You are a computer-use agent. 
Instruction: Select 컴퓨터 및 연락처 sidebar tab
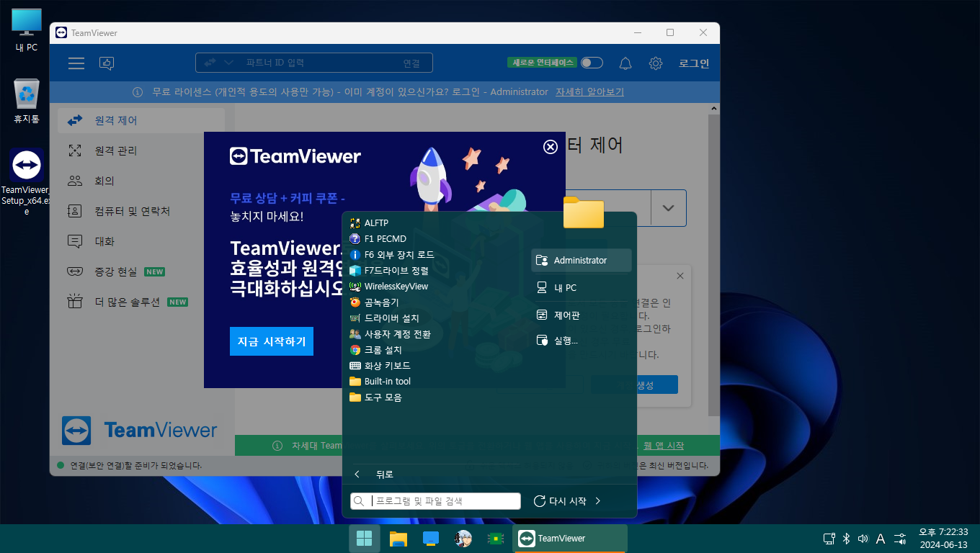pyautogui.click(x=141, y=211)
